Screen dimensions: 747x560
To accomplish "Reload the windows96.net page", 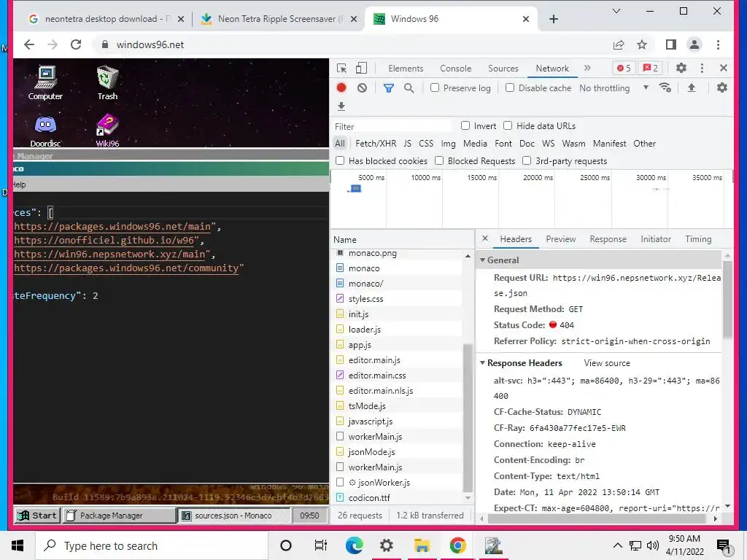I will (76, 44).
